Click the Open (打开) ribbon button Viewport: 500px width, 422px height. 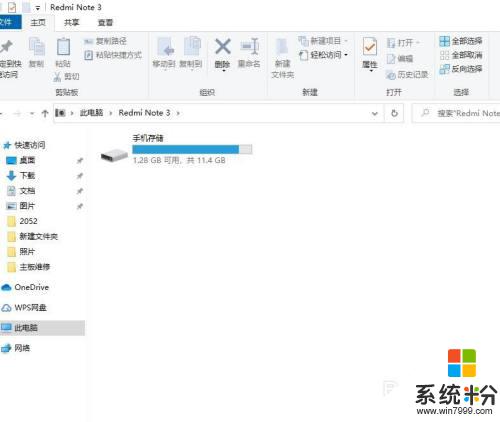coord(403,43)
